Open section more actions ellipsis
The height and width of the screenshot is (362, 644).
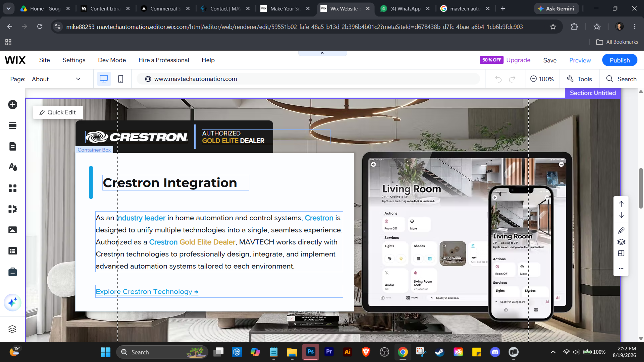pos(621,268)
